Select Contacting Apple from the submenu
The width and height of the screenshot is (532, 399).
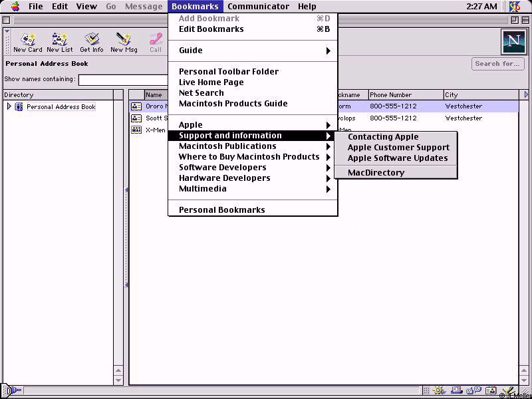pyautogui.click(x=396, y=137)
